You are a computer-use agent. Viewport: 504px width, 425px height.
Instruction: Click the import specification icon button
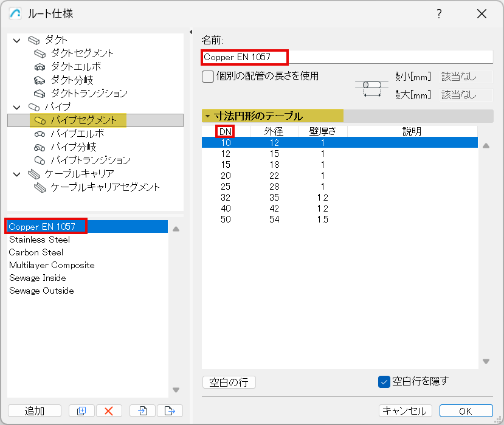pos(143,411)
